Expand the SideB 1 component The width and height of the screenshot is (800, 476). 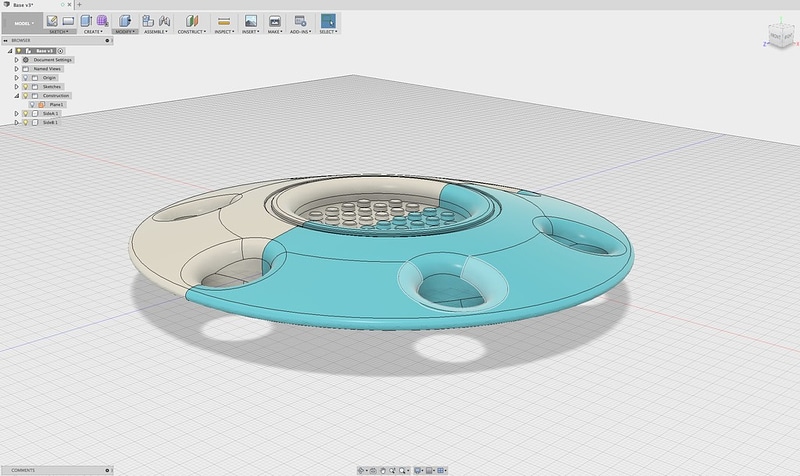[16, 122]
